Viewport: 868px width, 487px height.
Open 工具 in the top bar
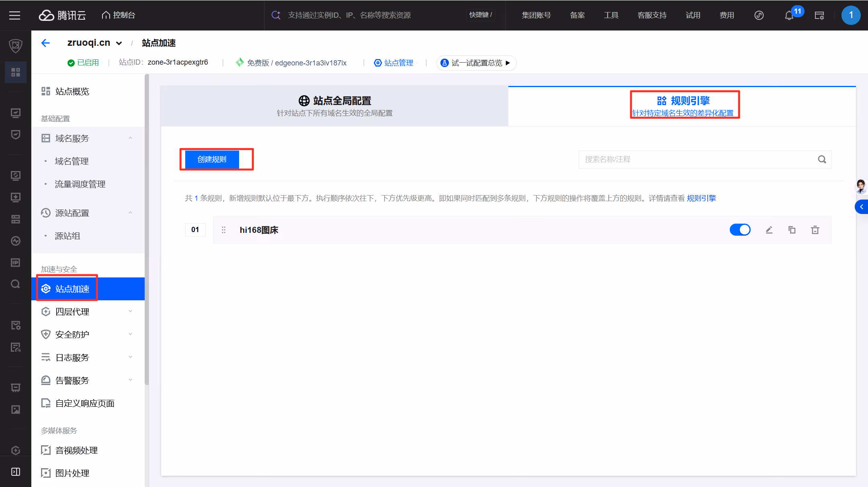coord(611,15)
